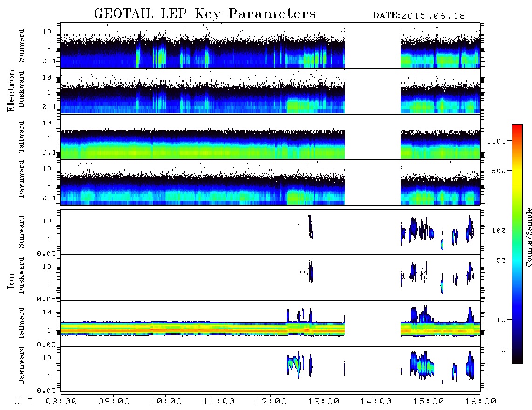Click the Counts/Sample colorbar title
Viewport: 532px width, 410px height.
tap(528, 237)
